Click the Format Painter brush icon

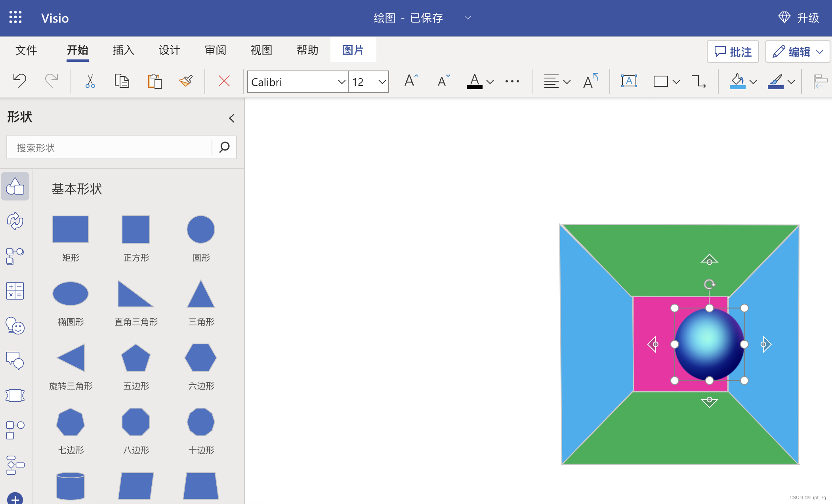click(x=185, y=81)
